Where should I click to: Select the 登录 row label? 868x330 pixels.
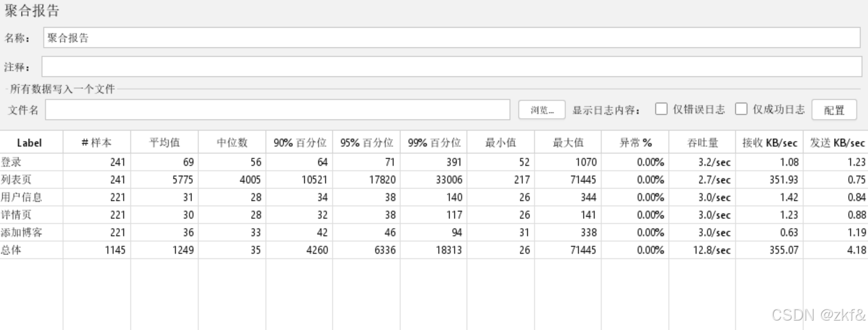pyautogui.click(x=12, y=162)
